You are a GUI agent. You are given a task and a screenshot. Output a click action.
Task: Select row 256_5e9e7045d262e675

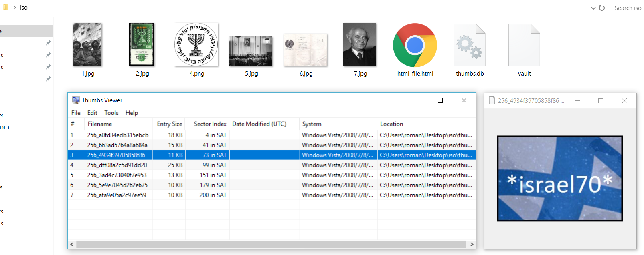click(272, 185)
